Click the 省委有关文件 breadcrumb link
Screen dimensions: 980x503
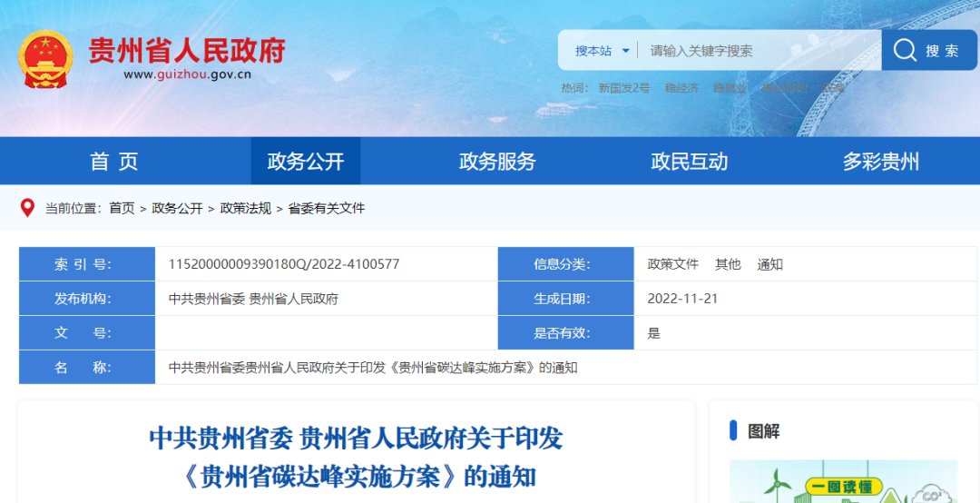tap(326, 208)
